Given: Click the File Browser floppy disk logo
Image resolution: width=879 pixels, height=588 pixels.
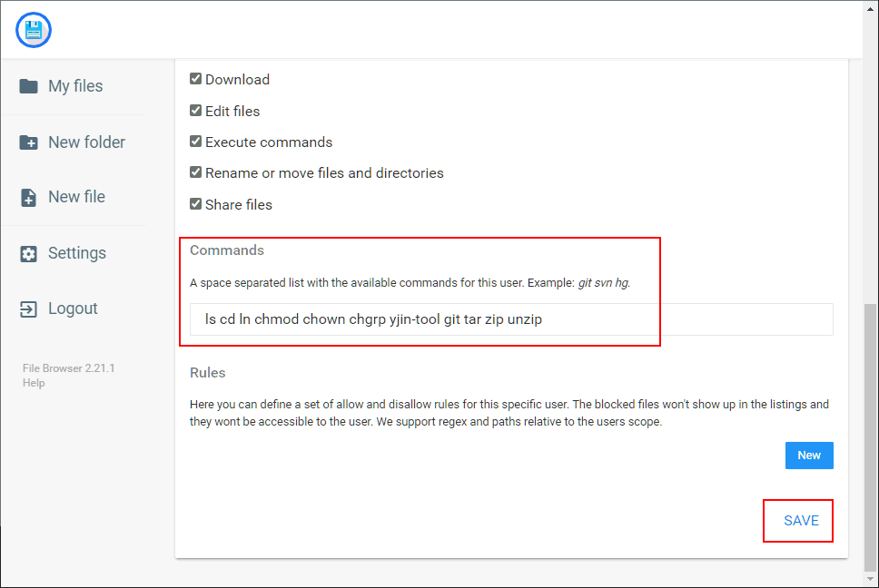Looking at the screenshot, I should point(34,30).
